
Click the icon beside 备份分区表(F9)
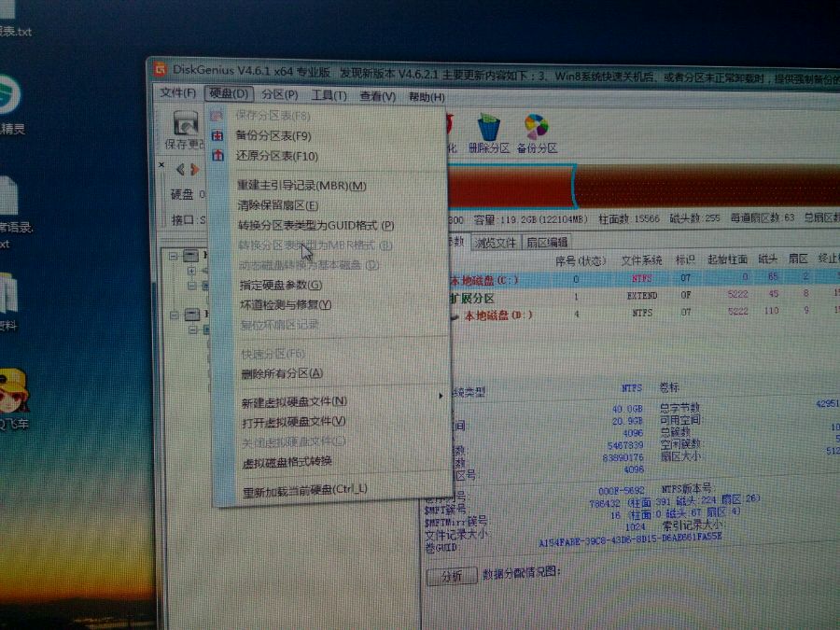[217, 135]
